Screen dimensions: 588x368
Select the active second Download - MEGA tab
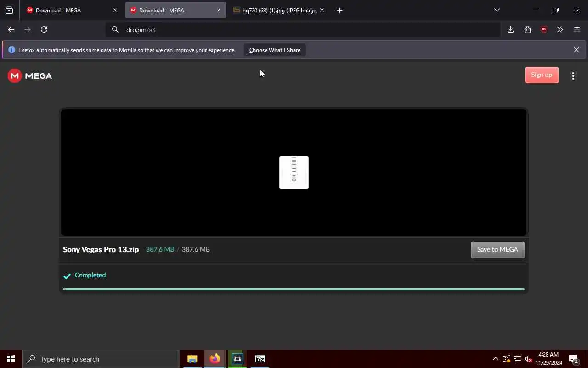click(x=175, y=10)
